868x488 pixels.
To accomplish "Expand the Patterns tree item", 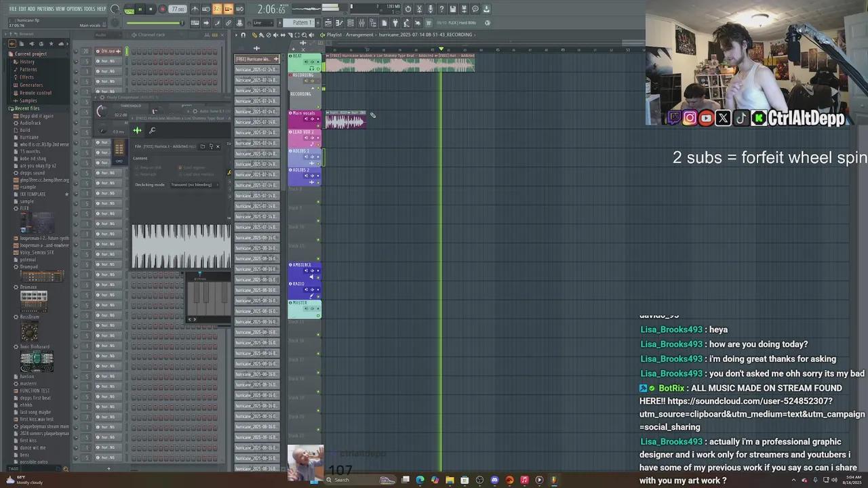I will pos(28,69).
